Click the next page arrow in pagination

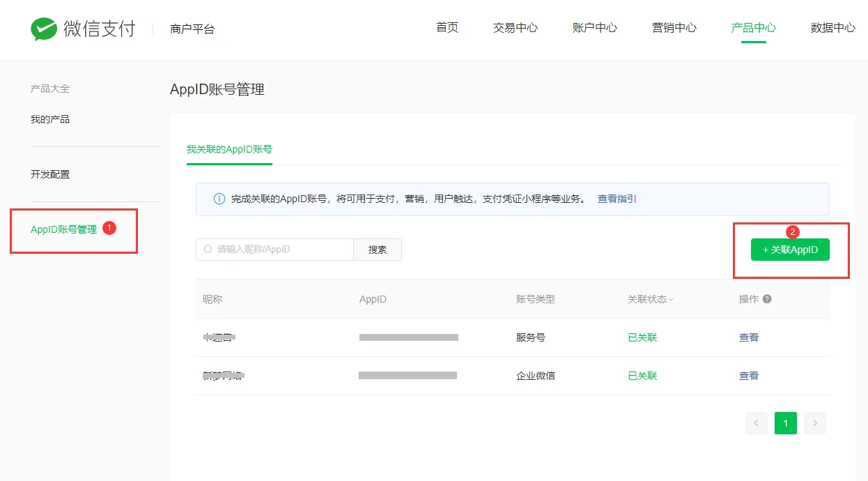(815, 422)
